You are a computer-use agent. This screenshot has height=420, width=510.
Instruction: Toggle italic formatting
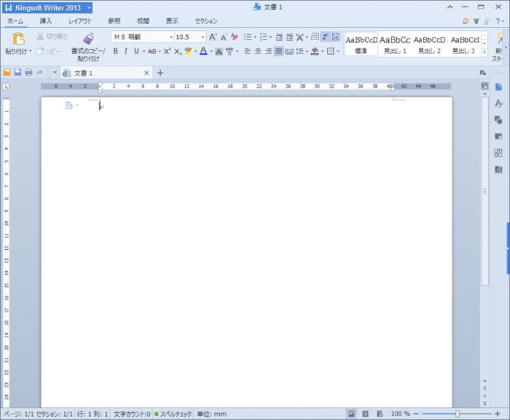[x=126, y=52]
